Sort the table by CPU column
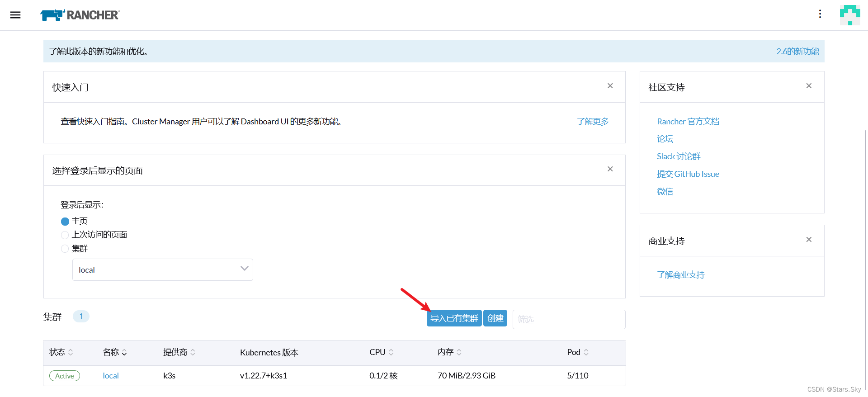The height and width of the screenshot is (397, 868). pyautogui.click(x=382, y=352)
